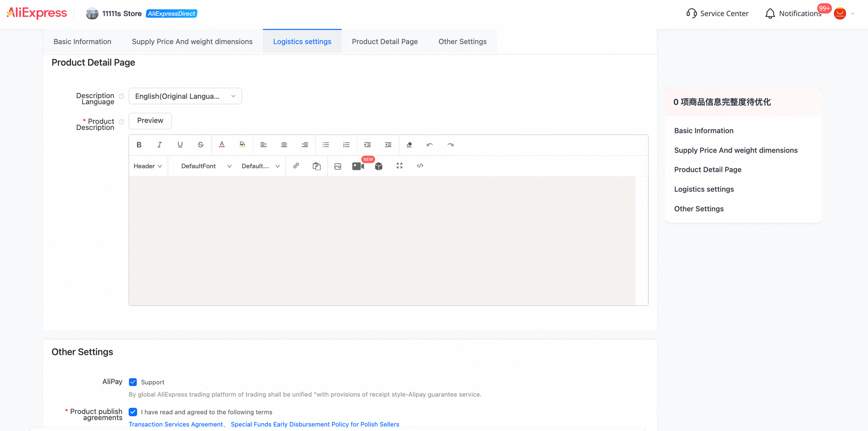Insert a numbered list
The height and width of the screenshot is (431, 868).
point(346,145)
